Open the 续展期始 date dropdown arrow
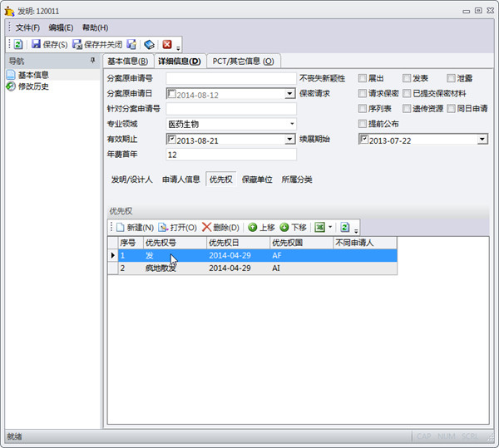 point(482,139)
